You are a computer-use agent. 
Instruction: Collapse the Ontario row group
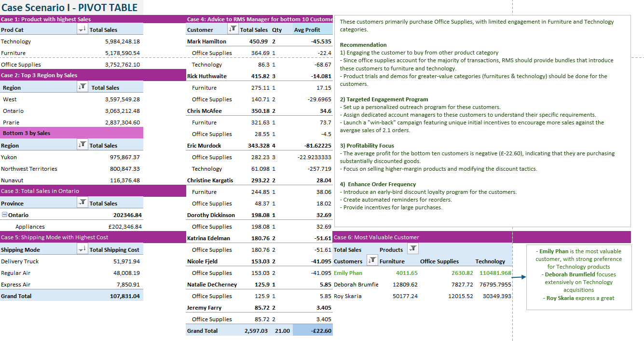4,215
